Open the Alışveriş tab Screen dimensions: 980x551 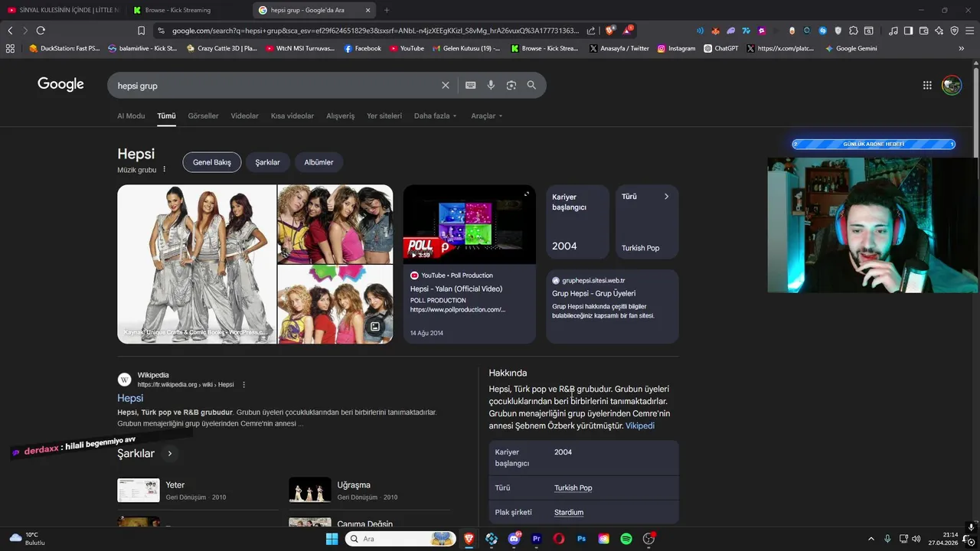341,116
